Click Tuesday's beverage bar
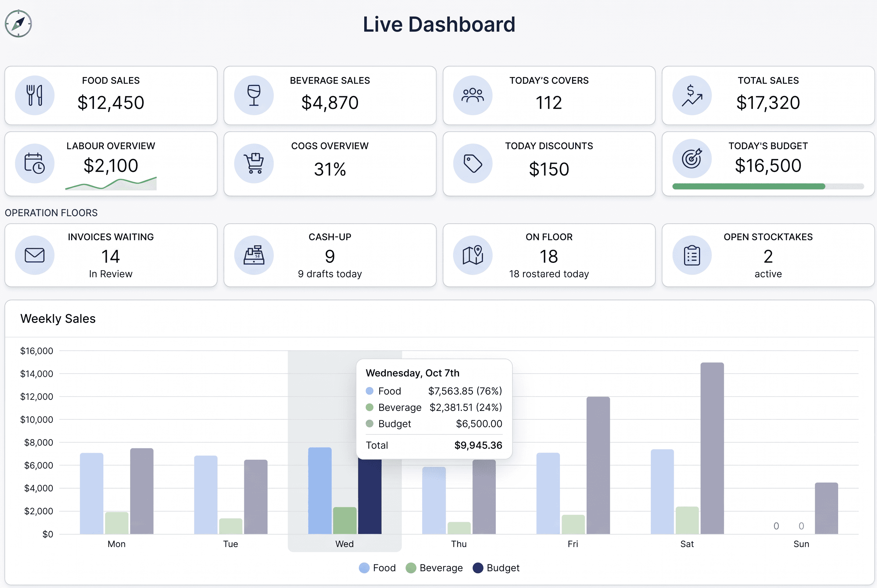The height and width of the screenshot is (588, 877). point(230,526)
